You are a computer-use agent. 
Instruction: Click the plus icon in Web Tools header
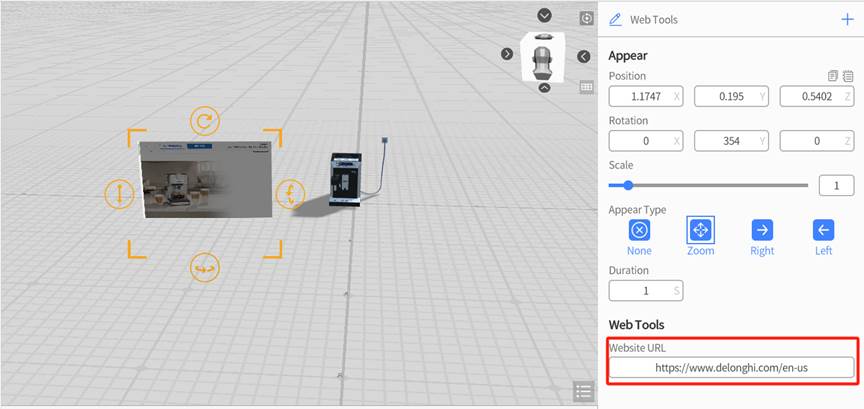(847, 19)
